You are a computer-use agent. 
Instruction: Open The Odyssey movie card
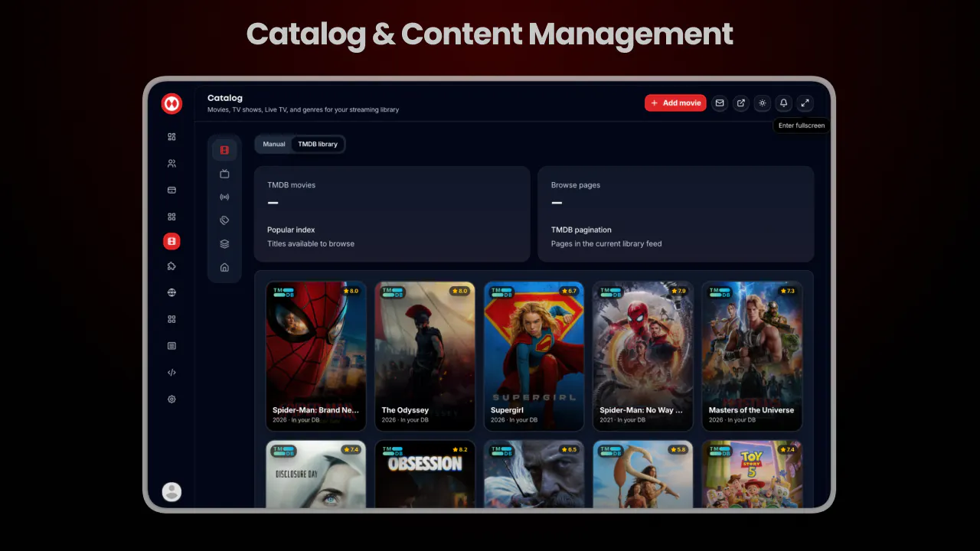(425, 356)
